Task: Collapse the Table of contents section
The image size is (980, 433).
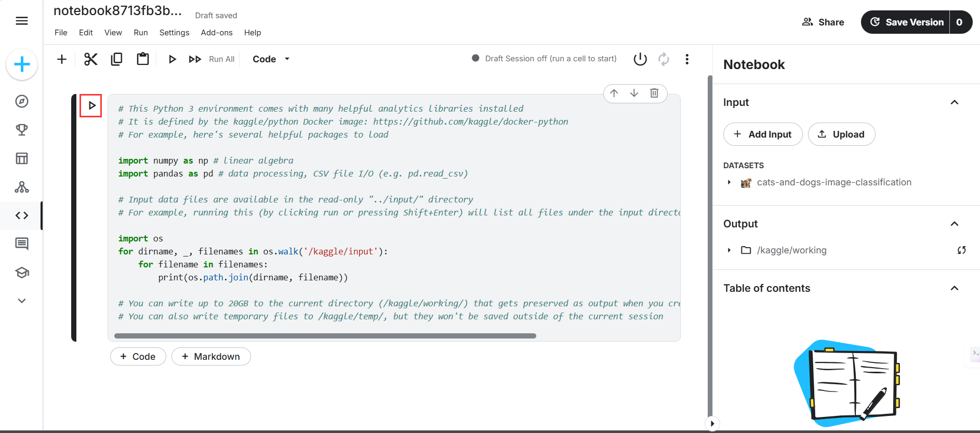Action: (954, 288)
